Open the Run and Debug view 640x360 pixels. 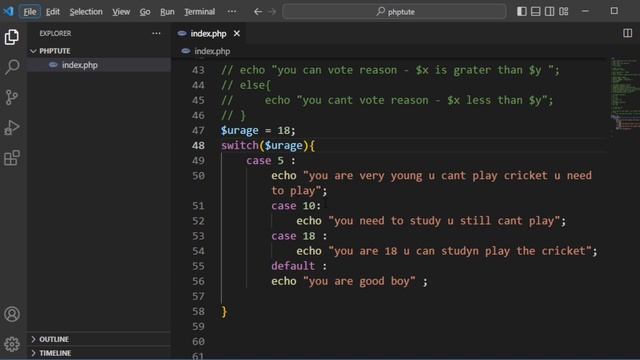12,127
